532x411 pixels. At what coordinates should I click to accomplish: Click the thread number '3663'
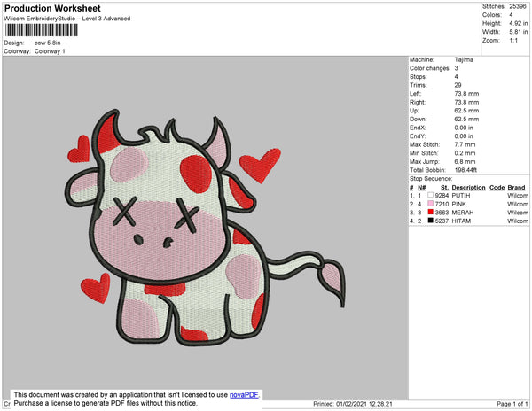click(442, 213)
